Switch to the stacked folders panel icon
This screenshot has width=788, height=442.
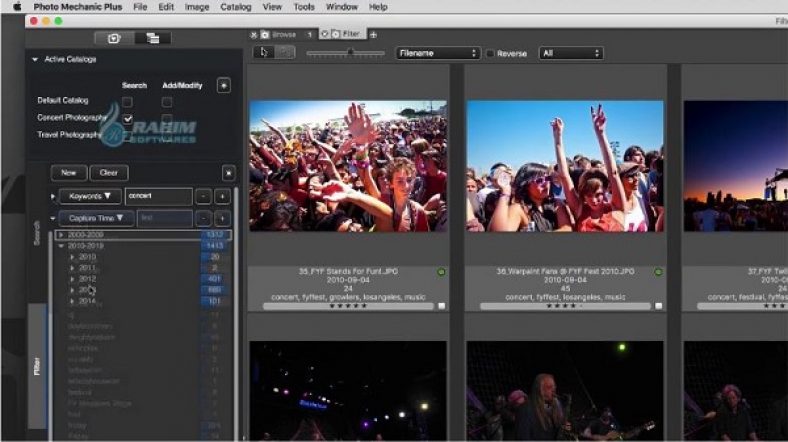153,38
